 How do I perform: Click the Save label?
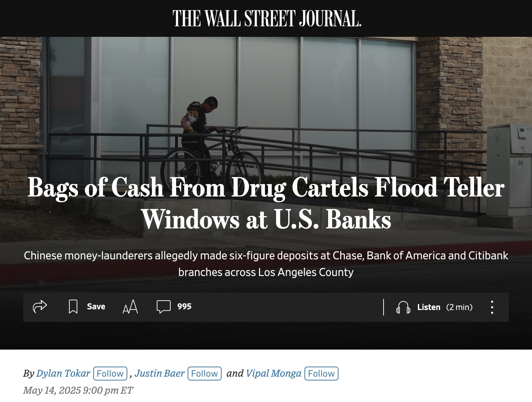point(96,307)
